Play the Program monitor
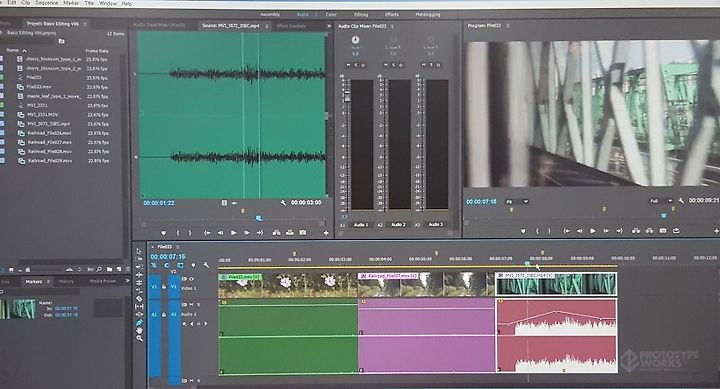Image resolution: width=720 pixels, height=389 pixels. click(x=593, y=231)
